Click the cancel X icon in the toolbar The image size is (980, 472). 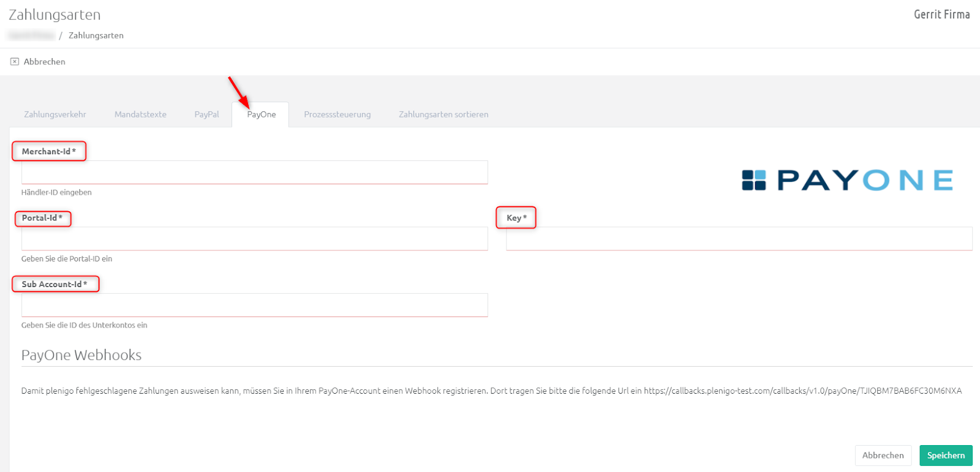click(15, 62)
